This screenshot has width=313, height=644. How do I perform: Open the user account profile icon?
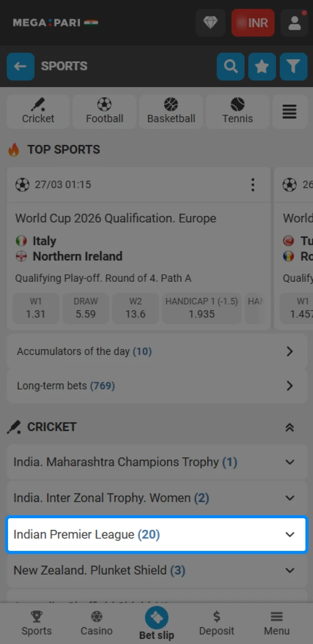click(294, 23)
